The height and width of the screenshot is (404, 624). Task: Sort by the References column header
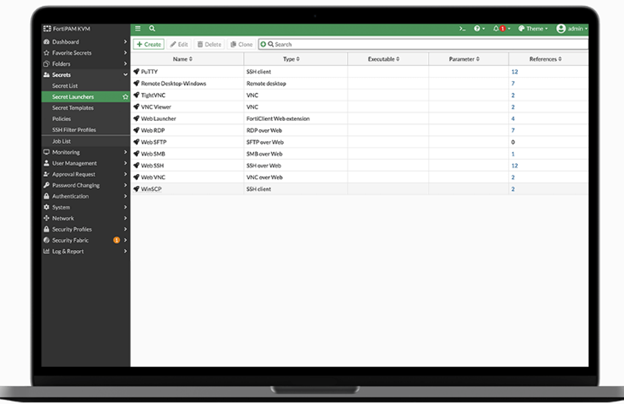(x=545, y=59)
